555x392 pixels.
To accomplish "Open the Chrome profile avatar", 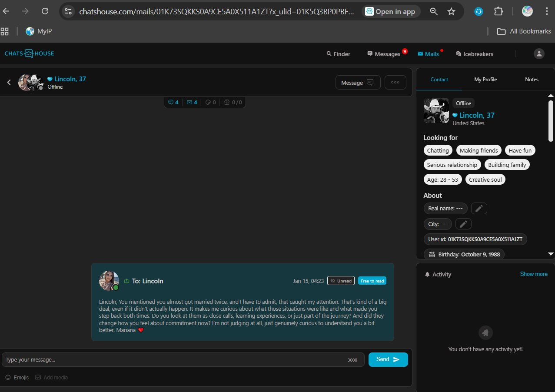I will [x=527, y=11].
